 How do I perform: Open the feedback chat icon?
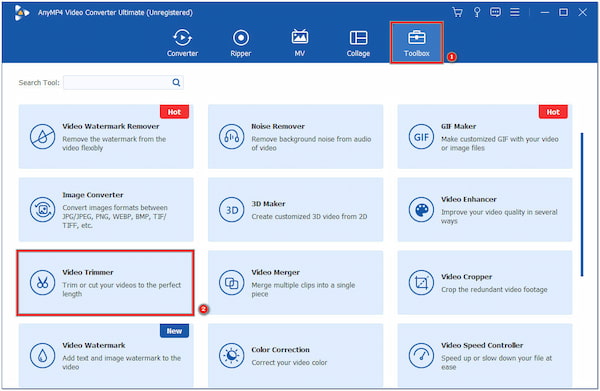click(x=495, y=12)
